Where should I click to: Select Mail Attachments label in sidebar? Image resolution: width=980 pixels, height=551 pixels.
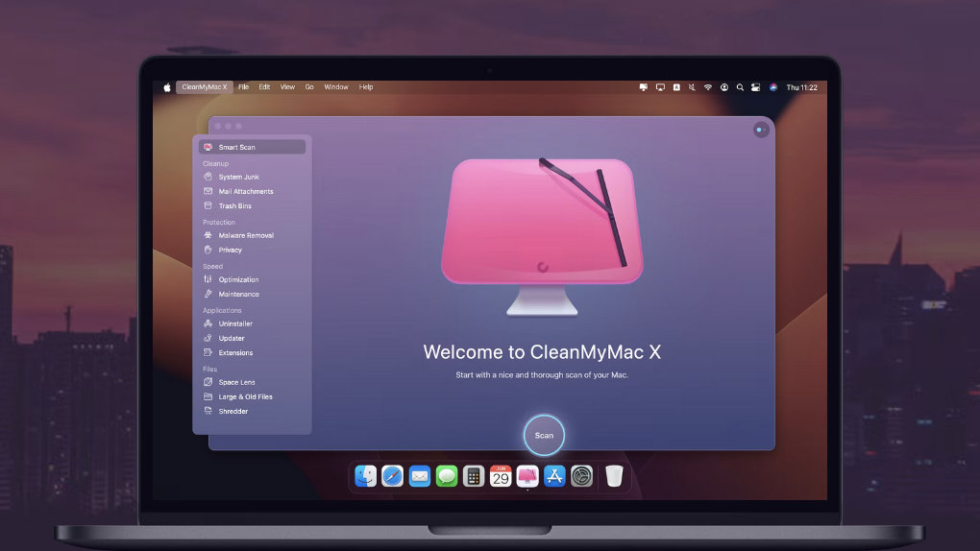246,191
